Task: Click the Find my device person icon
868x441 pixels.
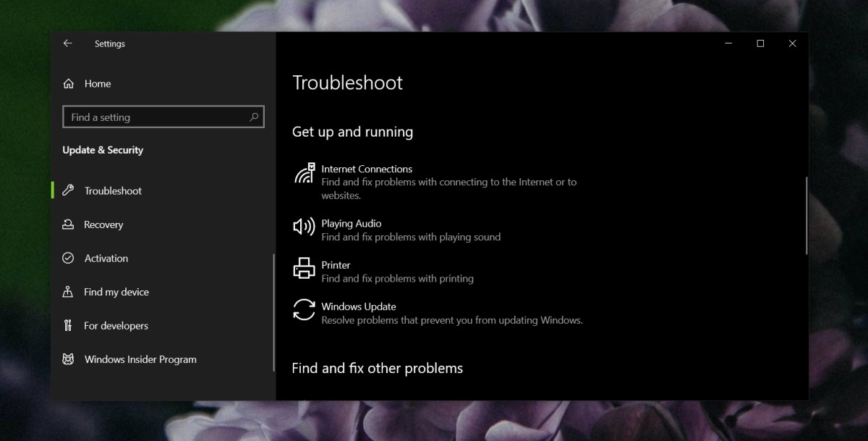Action: coord(68,292)
